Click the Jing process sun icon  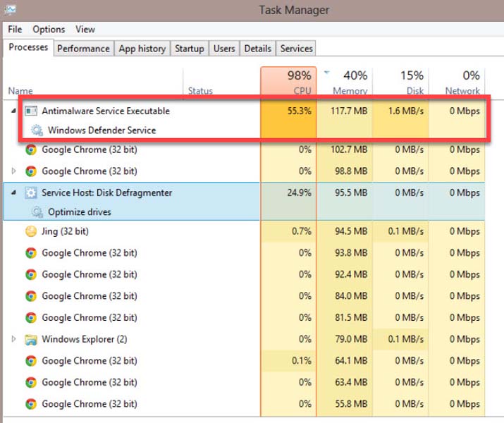31,231
